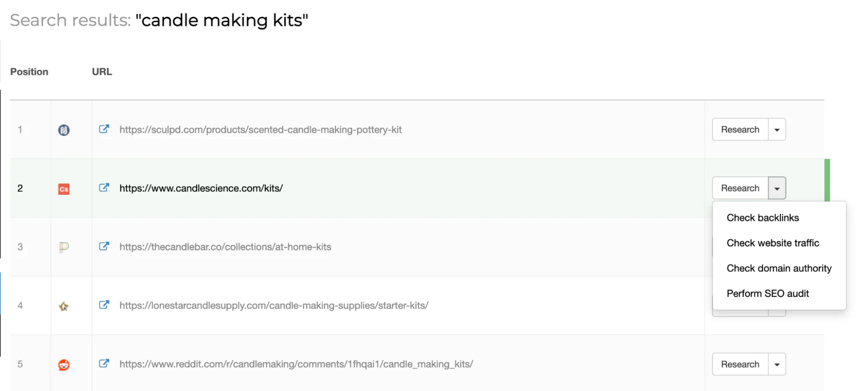The height and width of the screenshot is (391, 868).
Task: Expand the Research dropdown arrow for reddit.com
Action: point(777,365)
